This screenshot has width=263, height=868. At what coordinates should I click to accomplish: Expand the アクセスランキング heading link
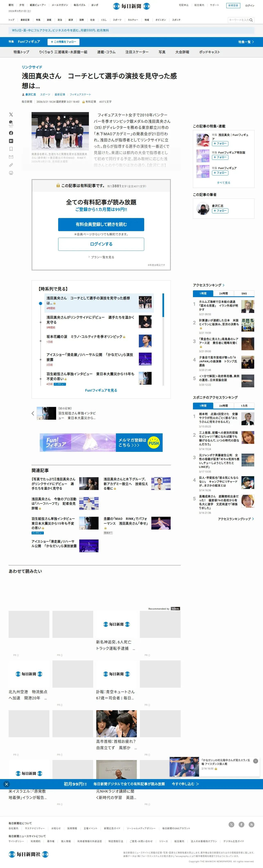coord(209,285)
